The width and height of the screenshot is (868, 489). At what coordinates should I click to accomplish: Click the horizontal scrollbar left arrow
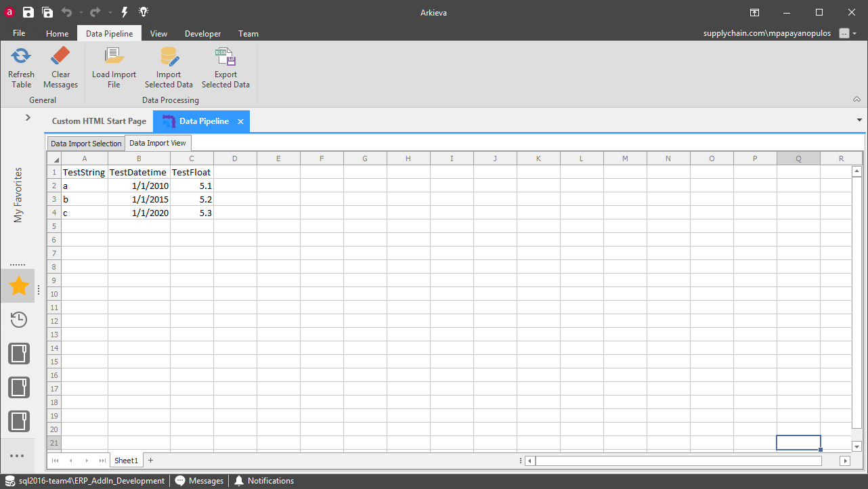[530, 461]
